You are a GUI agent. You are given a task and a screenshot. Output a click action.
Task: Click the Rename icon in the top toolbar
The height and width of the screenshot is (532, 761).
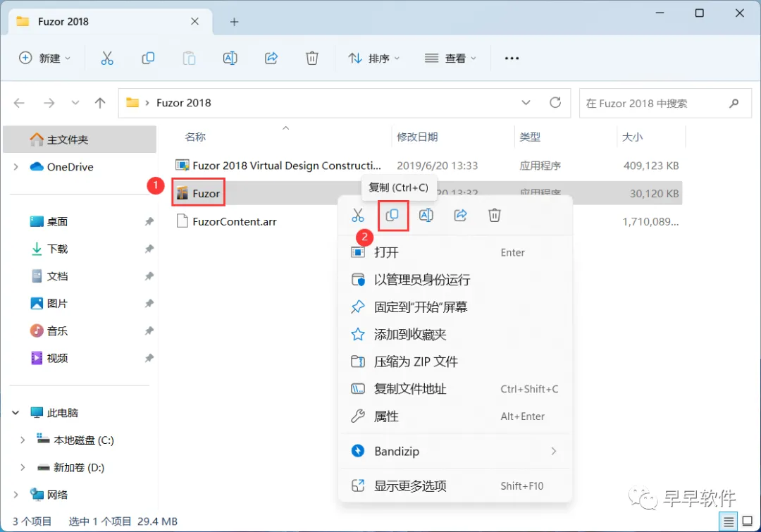[230, 58]
